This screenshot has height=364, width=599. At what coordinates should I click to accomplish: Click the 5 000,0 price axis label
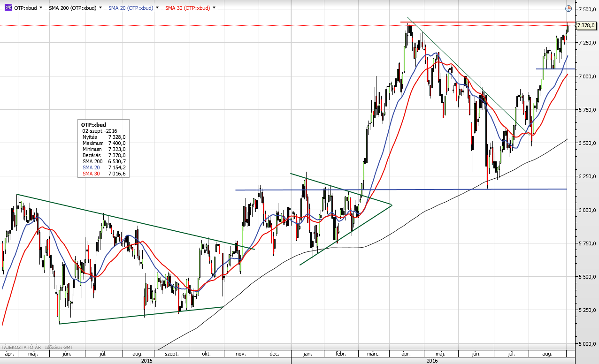pyautogui.click(x=587, y=343)
